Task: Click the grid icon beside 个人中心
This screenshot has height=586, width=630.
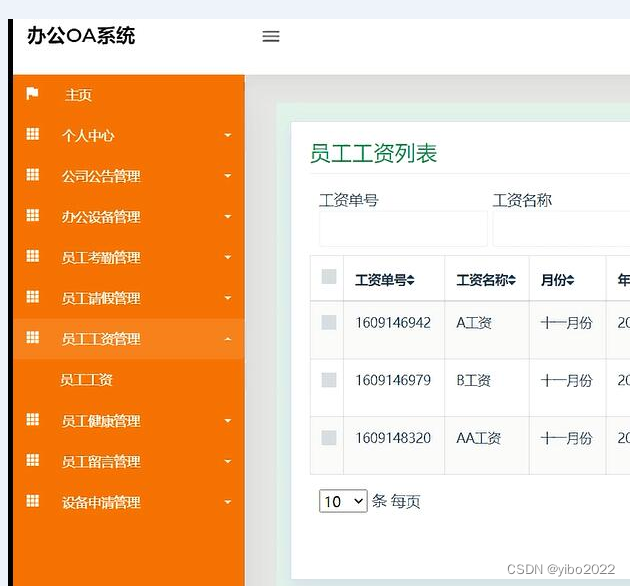Action: click(33, 134)
